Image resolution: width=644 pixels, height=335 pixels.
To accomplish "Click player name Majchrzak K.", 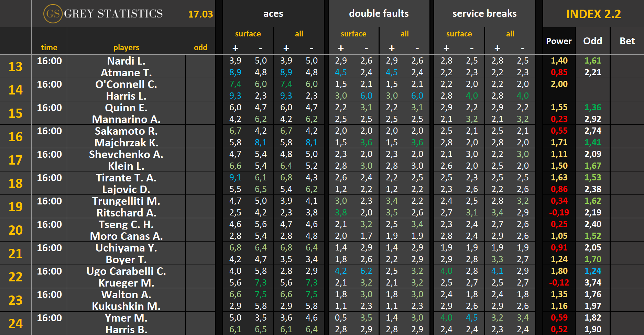I will pos(126,143).
